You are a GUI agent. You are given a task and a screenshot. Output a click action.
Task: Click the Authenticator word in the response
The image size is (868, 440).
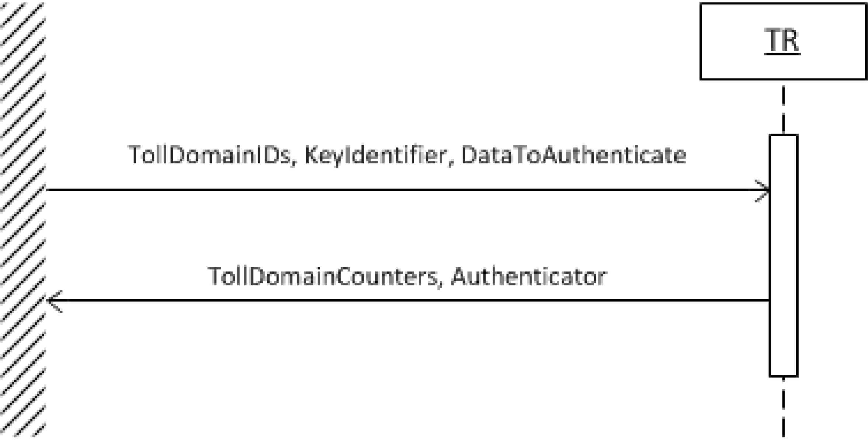(529, 276)
